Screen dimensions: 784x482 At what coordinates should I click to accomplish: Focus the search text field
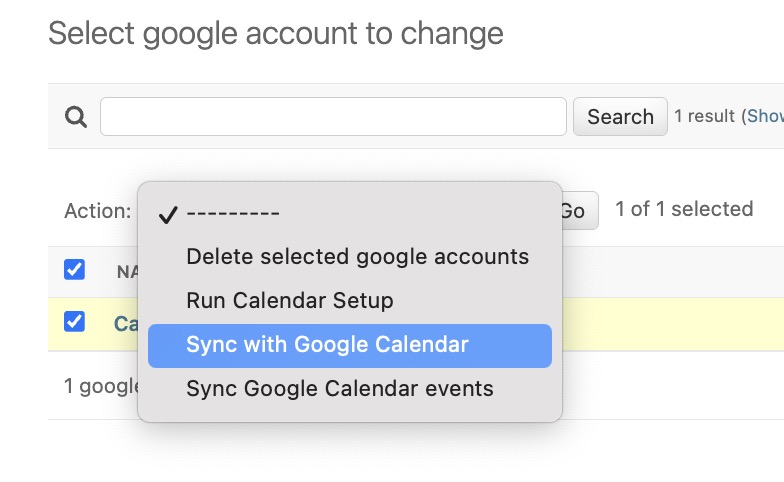pyautogui.click(x=333, y=117)
